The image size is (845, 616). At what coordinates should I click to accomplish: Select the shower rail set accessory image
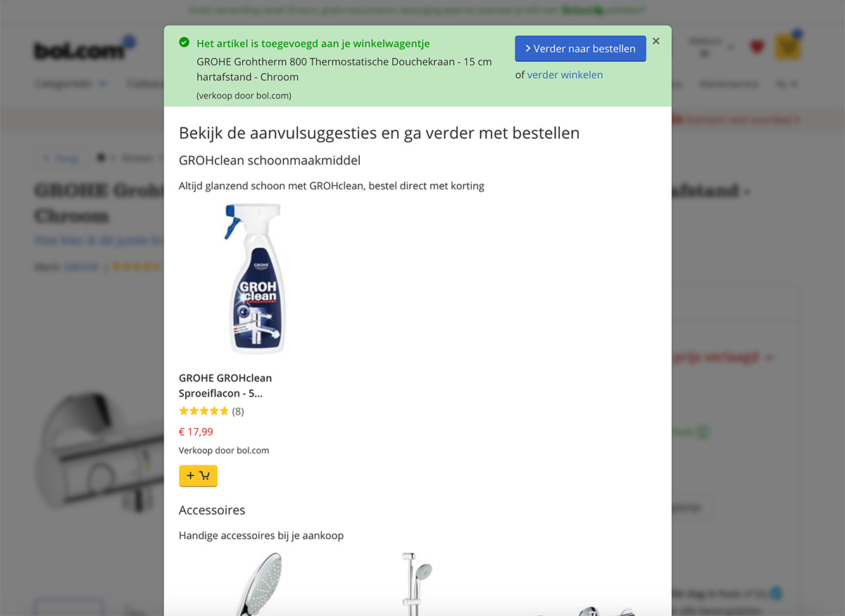point(415,584)
